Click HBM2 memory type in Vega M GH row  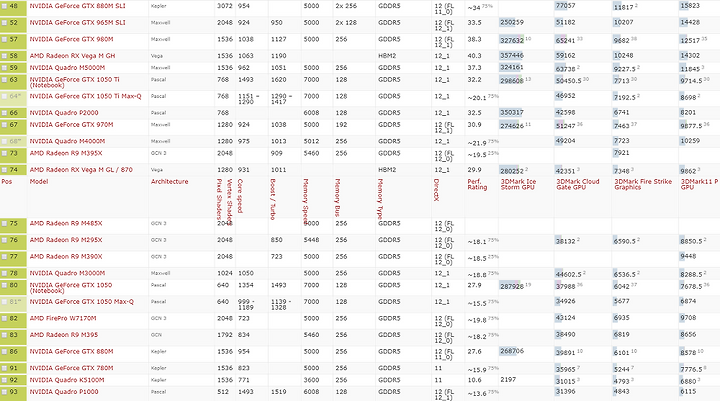[387, 56]
